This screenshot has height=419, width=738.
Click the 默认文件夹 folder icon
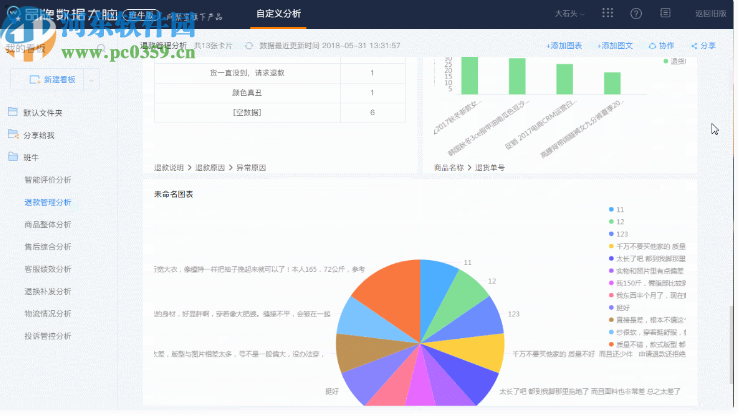coord(13,112)
